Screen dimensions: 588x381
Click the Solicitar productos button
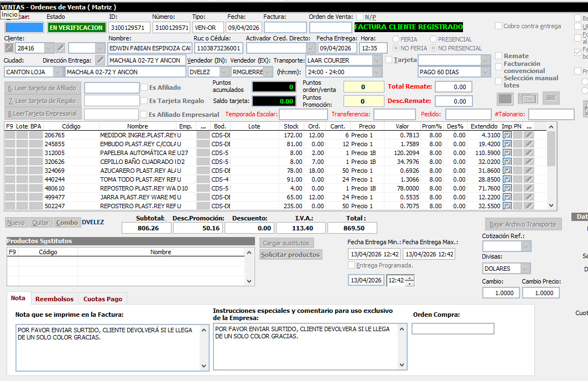pyautogui.click(x=290, y=255)
